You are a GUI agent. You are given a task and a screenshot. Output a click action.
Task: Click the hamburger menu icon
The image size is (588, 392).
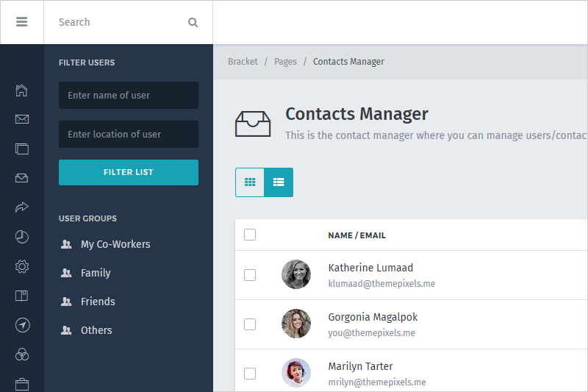tap(21, 22)
